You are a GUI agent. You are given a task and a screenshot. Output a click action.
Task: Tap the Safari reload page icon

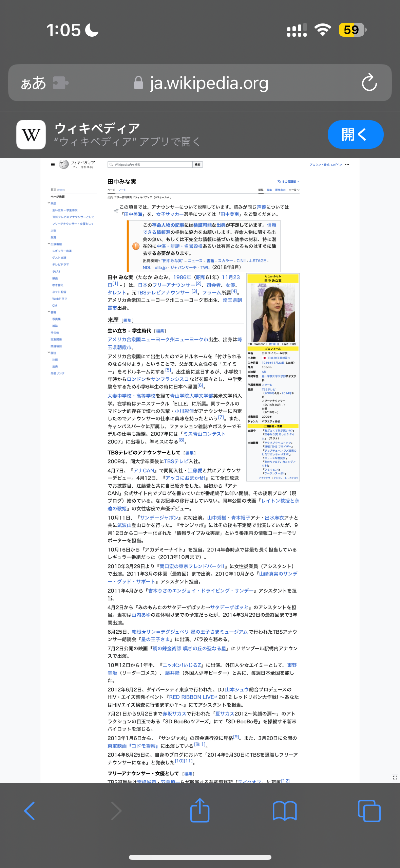pos(369,83)
